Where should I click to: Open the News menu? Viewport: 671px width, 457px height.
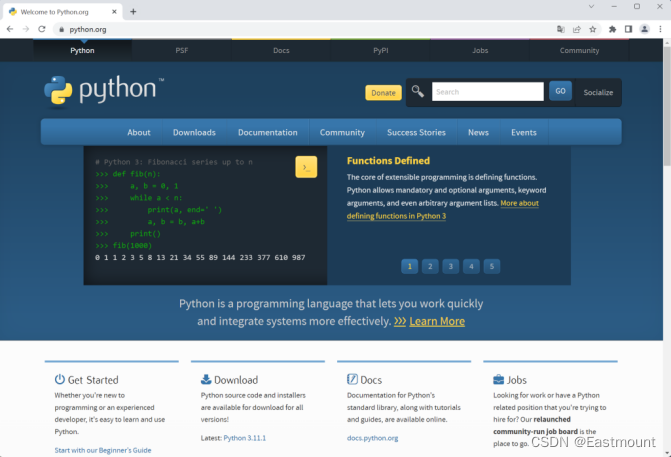coord(478,133)
